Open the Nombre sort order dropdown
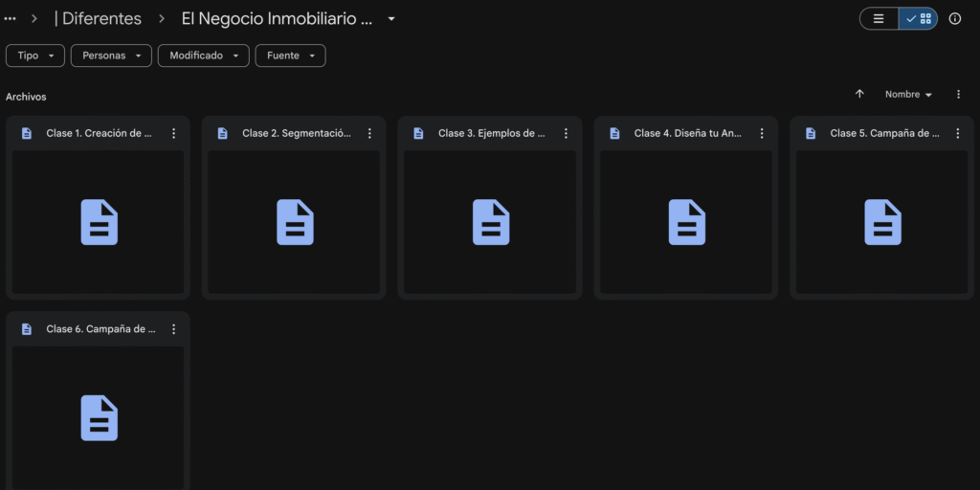Viewport: 980px width, 490px height. [x=908, y=94]
